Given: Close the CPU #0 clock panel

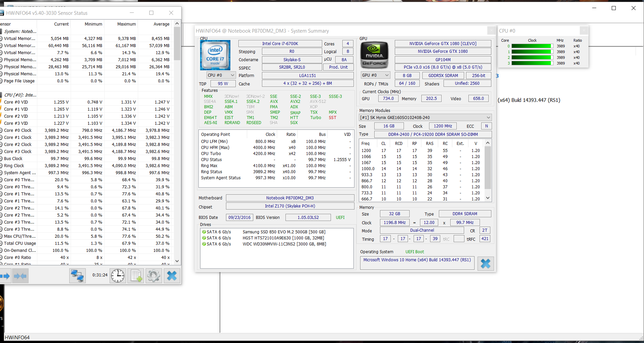Looking at the screenshot, I should click(x=584, y=31).
